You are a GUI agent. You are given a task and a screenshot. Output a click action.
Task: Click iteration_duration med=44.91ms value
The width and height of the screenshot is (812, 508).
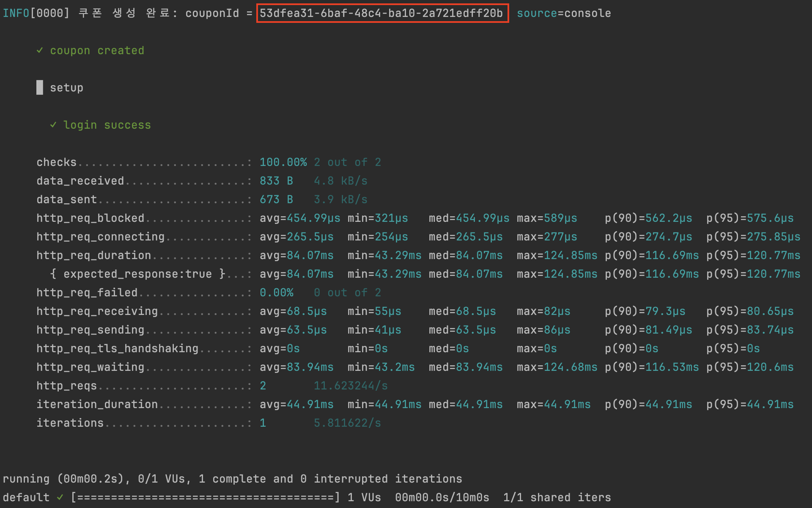(x=466, y=404)
